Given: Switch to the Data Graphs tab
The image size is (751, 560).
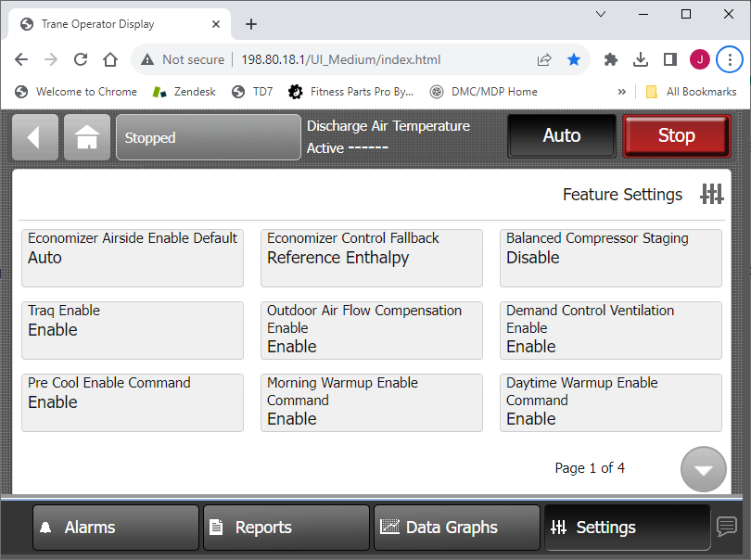Looking at the screenshot, I should pyautogui.click(x=457, y=528).
